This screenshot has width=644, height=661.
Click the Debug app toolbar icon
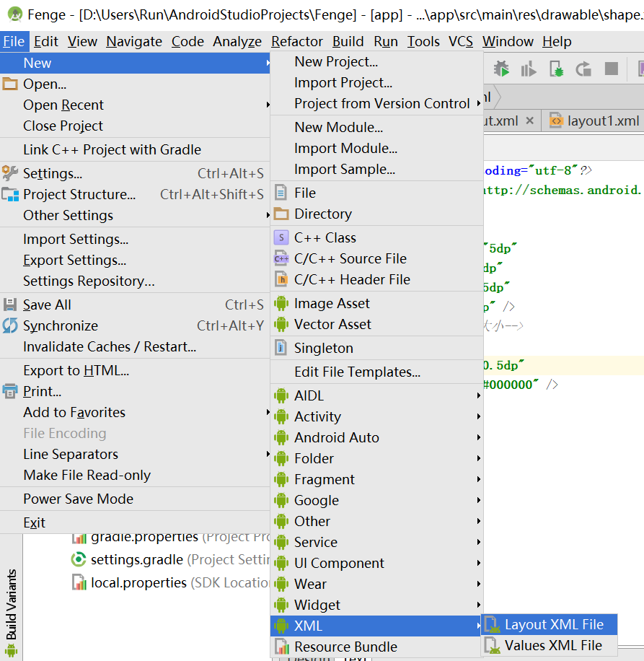[x=503, y=68]
